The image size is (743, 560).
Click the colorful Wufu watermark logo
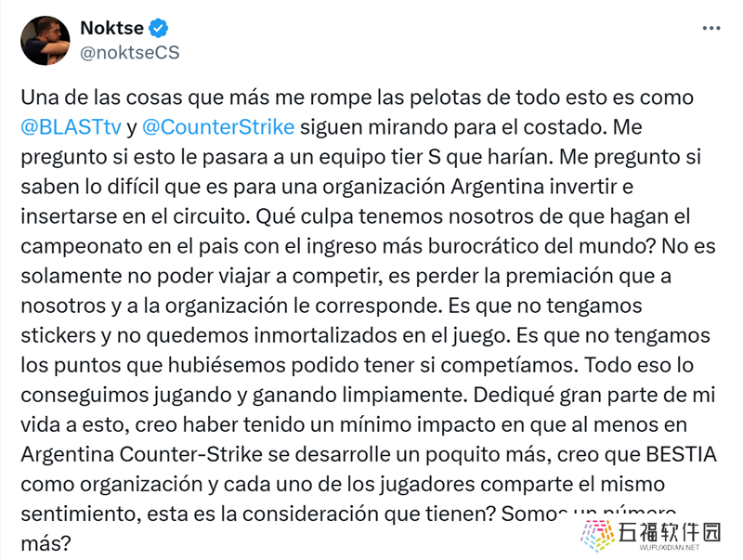click(x=597, y=536)
